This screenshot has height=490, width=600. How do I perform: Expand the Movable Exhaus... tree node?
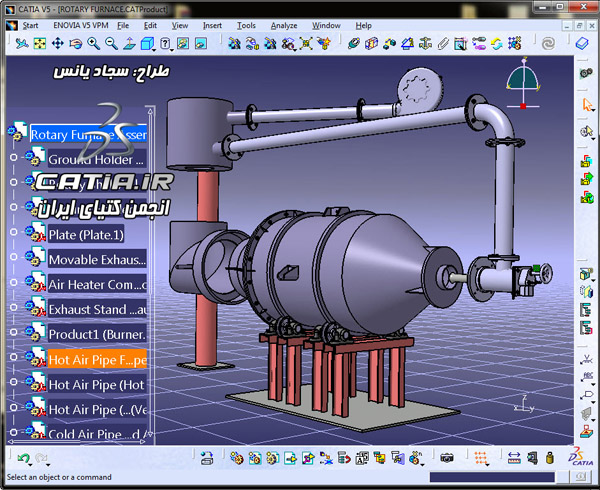(13, 257)
